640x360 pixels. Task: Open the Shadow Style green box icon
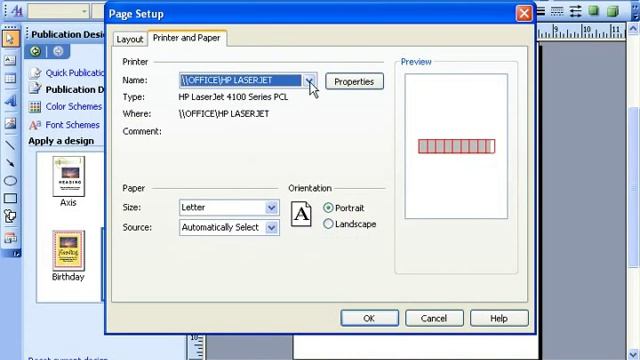593,11
